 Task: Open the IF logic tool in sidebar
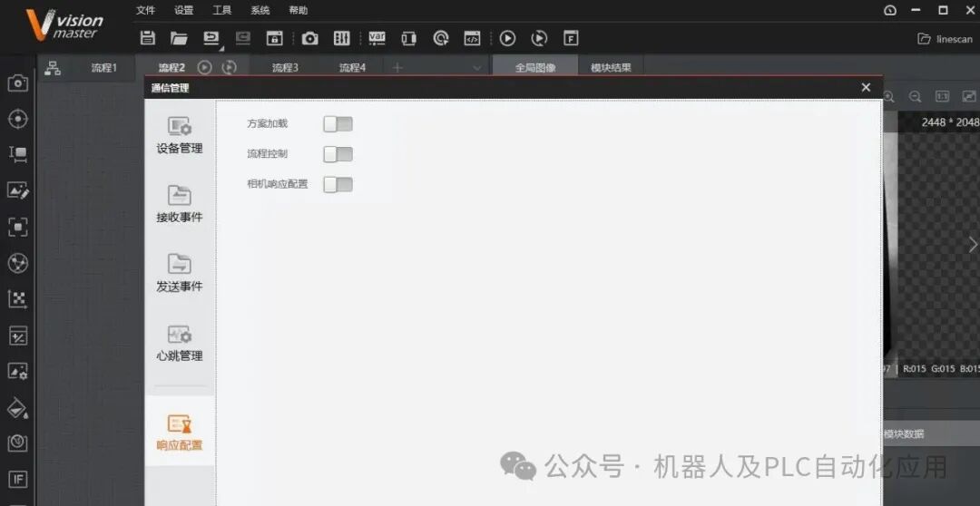click(17, 479)
